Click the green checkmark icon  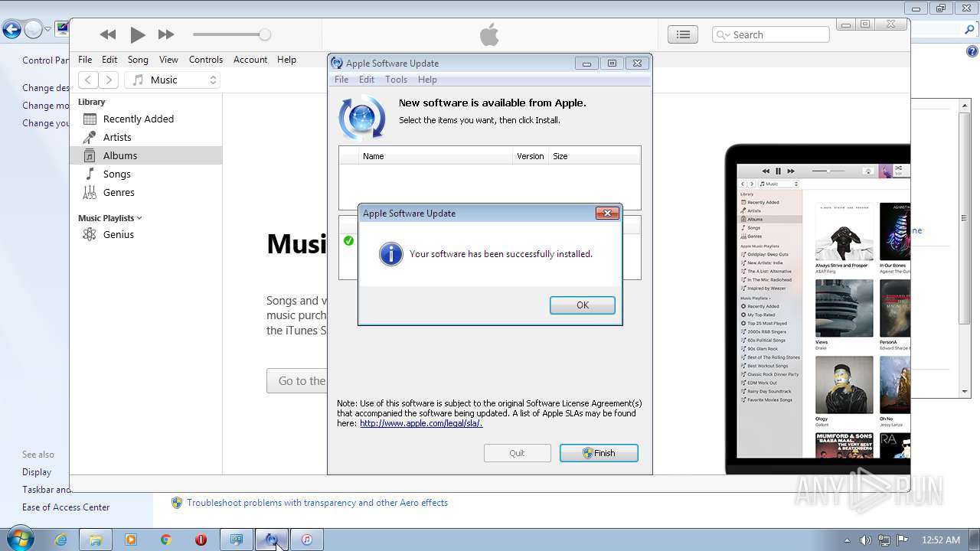tap(348, 241)
